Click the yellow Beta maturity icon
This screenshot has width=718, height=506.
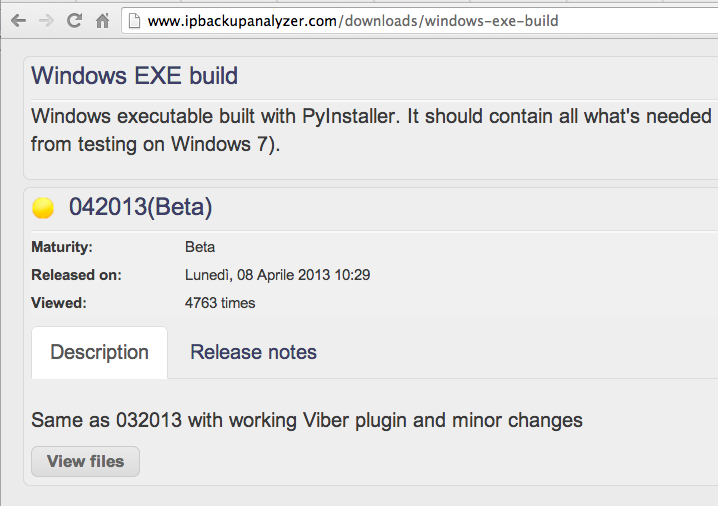tap(43, 208)
